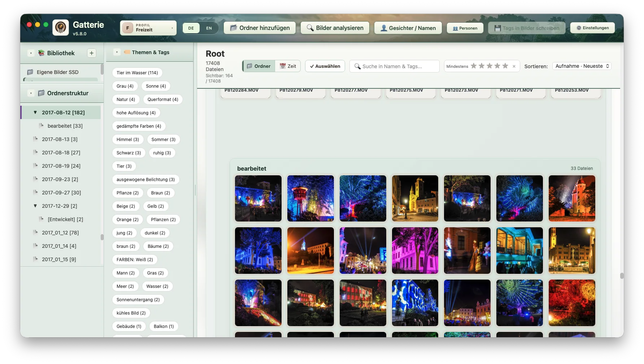
Task: Click the Ordnerstruktur folder icon
Action: tap(42, 93)
